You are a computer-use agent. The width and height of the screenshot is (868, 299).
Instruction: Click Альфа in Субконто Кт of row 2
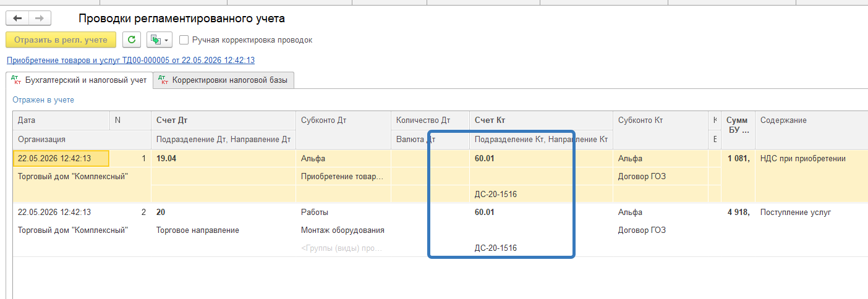(660, 212)
